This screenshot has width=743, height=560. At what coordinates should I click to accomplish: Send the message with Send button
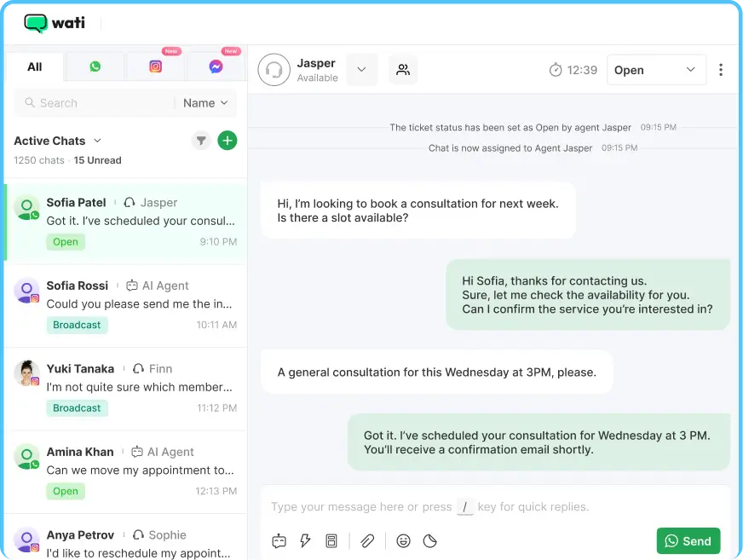click(688, 541)
